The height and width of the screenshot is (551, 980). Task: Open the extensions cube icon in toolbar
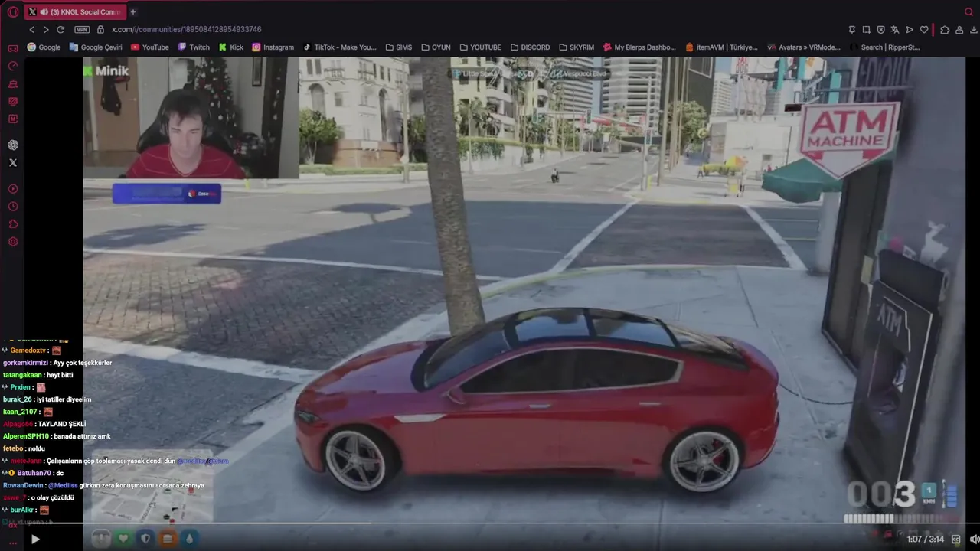[x=945, y=29]
